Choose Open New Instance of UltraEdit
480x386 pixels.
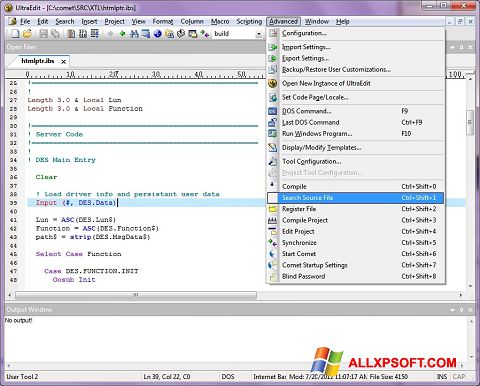(x=356, y=84)
